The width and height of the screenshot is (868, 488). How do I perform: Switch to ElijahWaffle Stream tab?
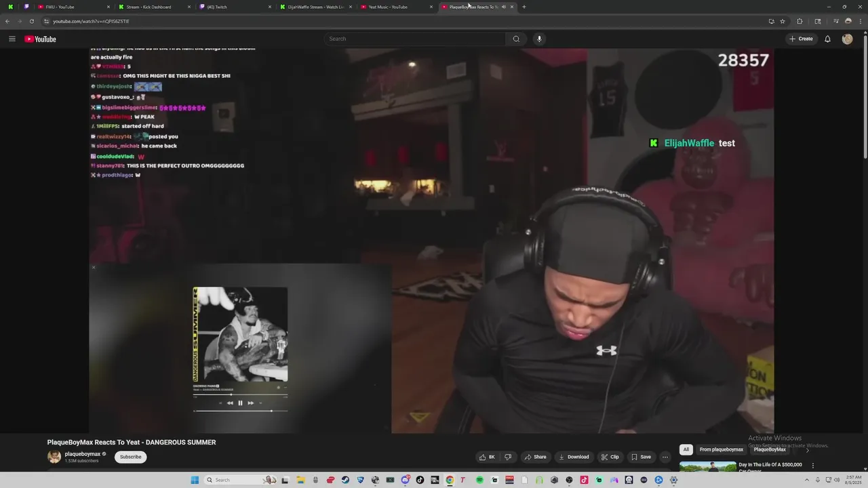pyautogui.click(x=315, y=7)
